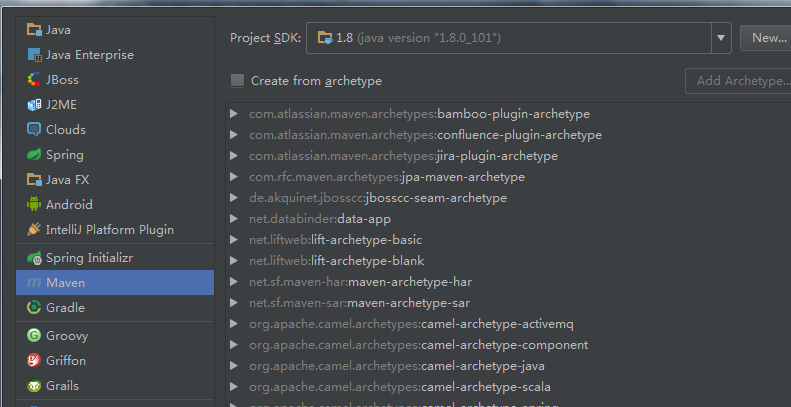Viewport: 791px width, 407px height.
Task: Expand camel-archetype-component entry
Action: coord(234,345)
